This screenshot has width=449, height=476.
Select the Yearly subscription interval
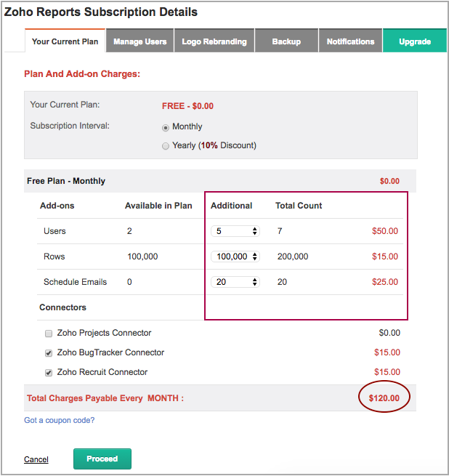pyautogui.click(x=166, y=146)
